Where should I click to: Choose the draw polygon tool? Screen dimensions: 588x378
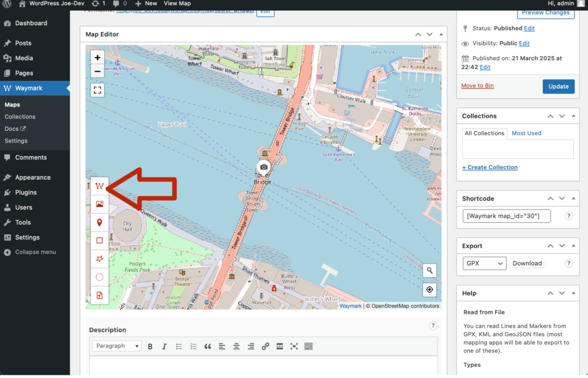tap(99, 259)
